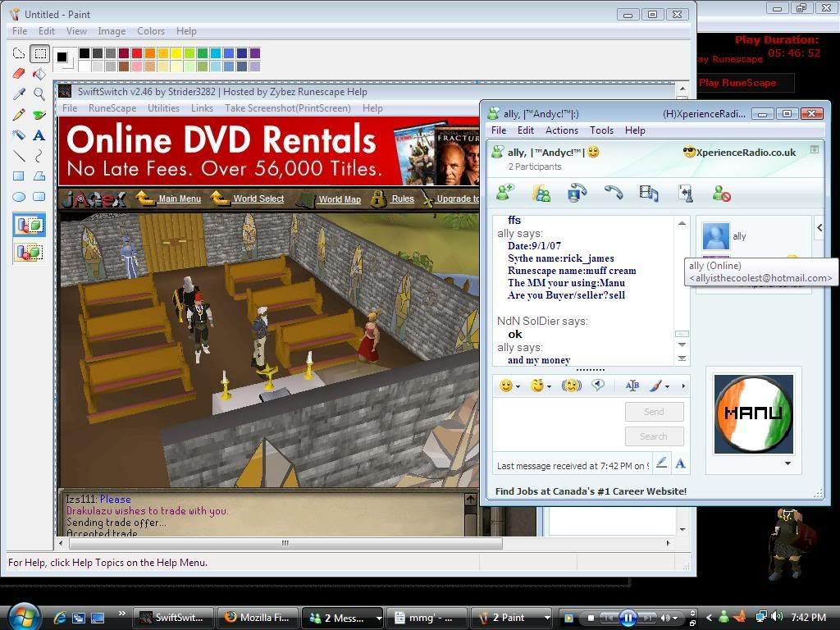
Task: Select the rectangular Select tool in Paint
Action: click(x=39, y=53)
